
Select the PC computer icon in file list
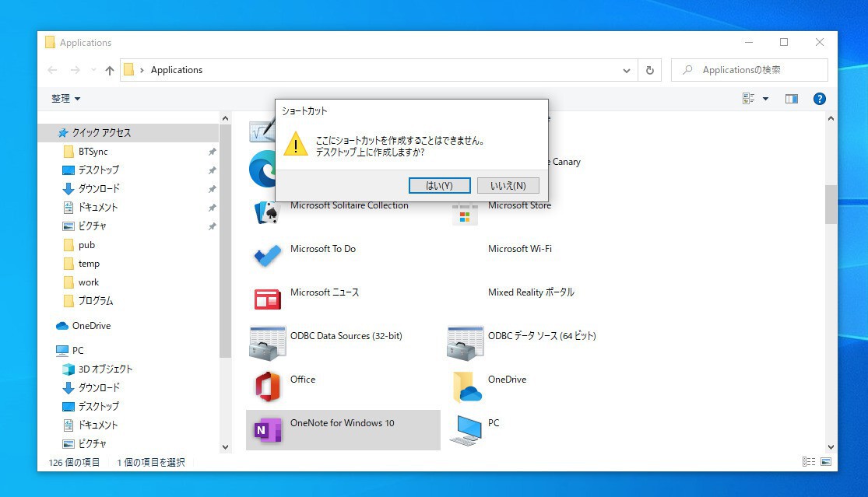tap(466, 430)
